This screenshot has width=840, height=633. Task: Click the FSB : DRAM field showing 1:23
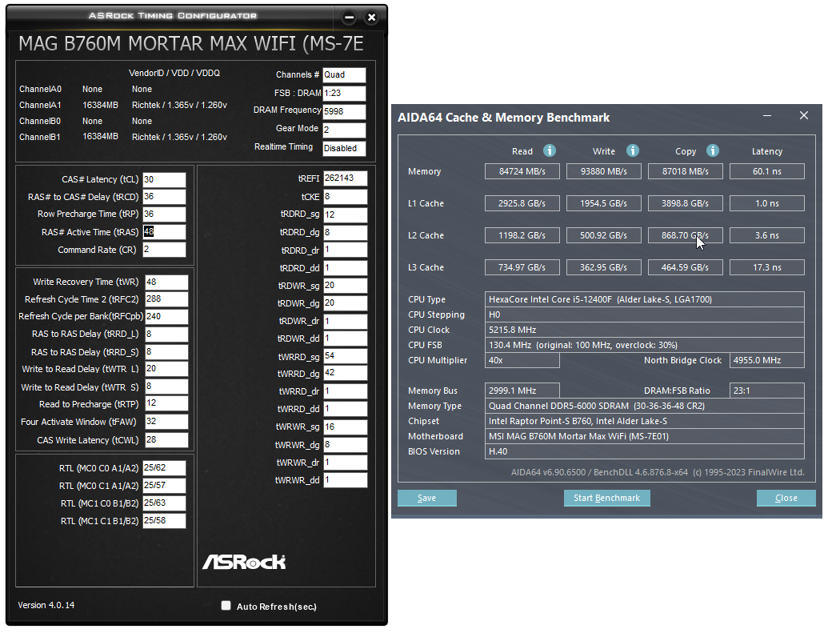pyautogui.click(x=344, y=94)
